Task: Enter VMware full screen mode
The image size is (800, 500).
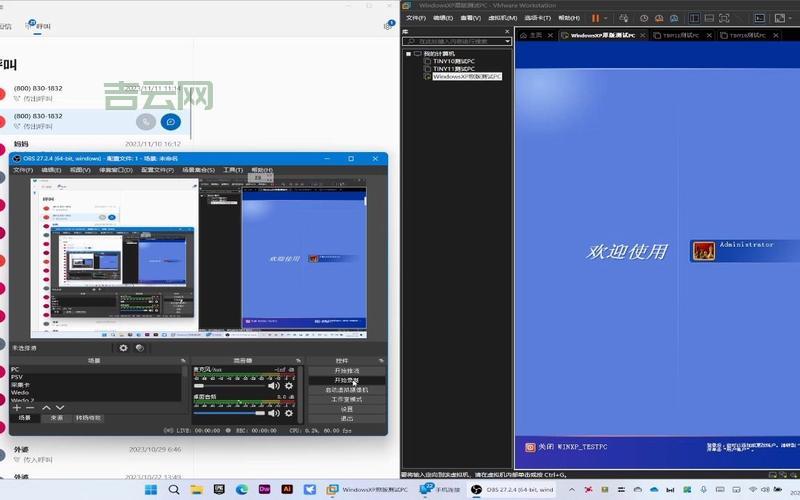Action: [x=724, y=18]
